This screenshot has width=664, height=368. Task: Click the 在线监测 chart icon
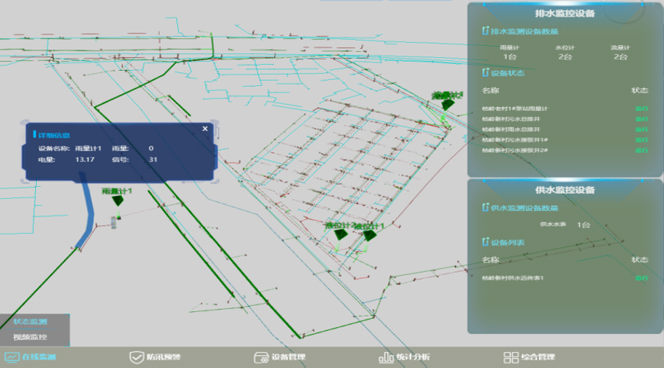pyautogui.click(x=11, y=357)
